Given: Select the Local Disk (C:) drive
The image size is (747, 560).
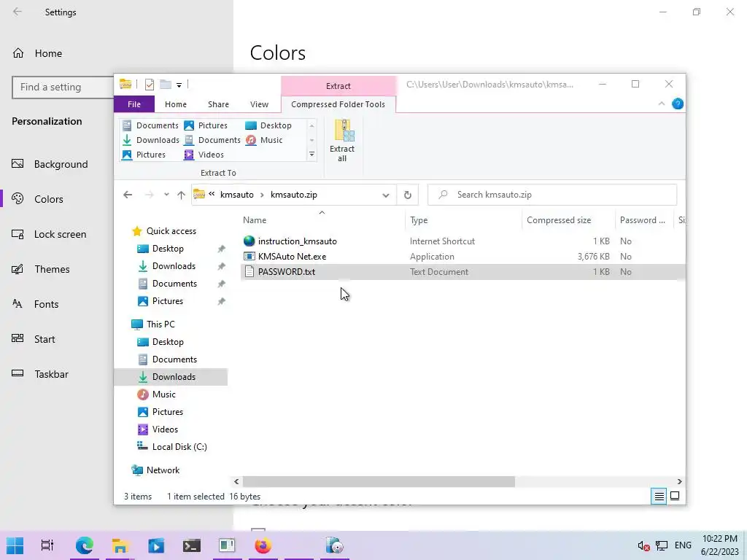Looking at the screenshot, I should 179,447.
